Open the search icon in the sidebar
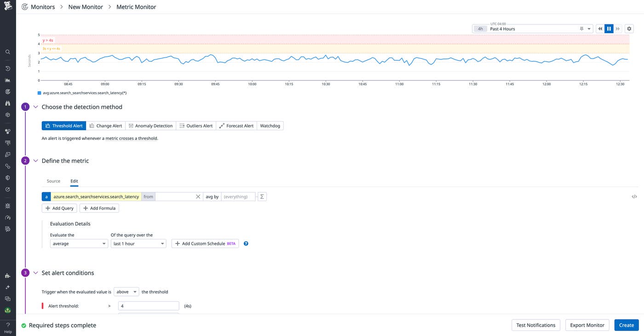The width and height of the screenshot is (644, 336). click(7, 52)
